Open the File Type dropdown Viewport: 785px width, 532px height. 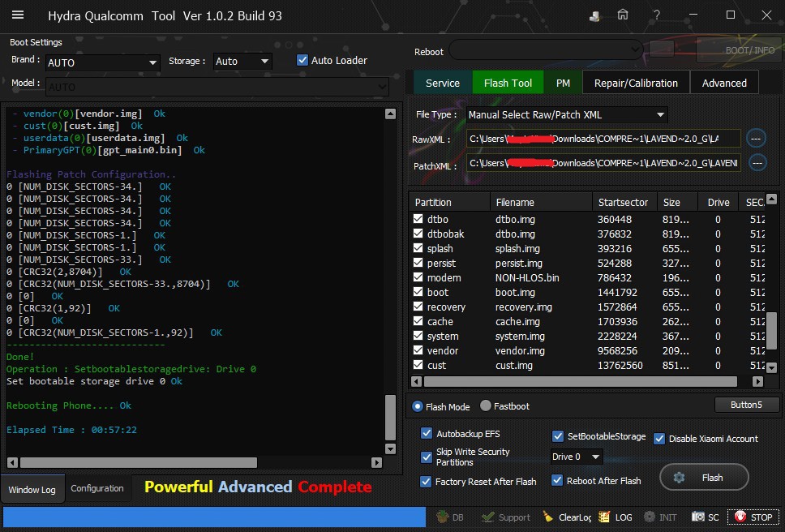pos(566,114)
